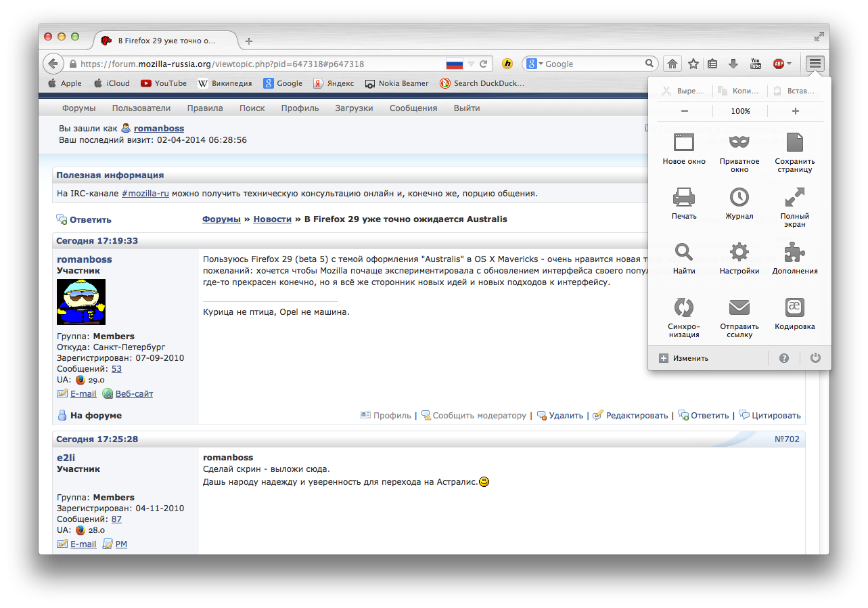This screenshot has height=608, width=868.
Task: Click Ответить above the first post
Action: pyautogui.click(x=84, y=219)
